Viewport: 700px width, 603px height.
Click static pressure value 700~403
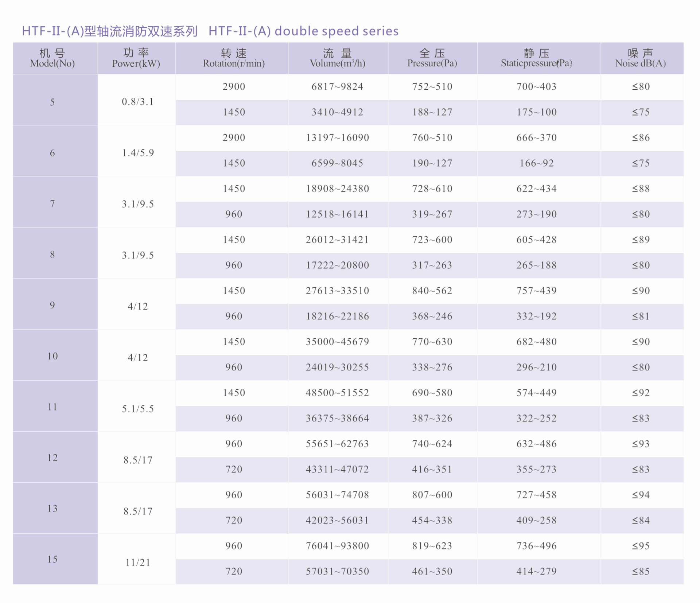pyautogui.click(x=536, y=87)
